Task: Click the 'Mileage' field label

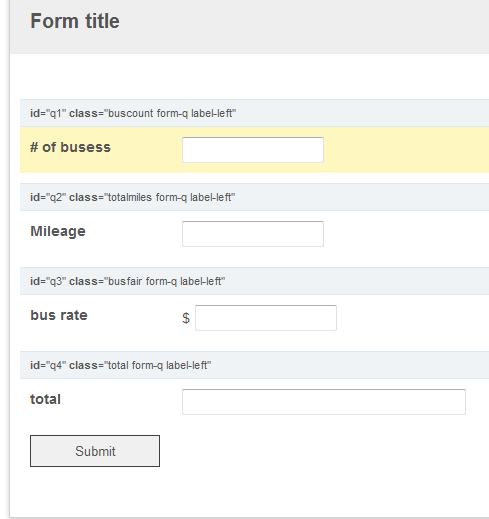Action: click(x=58, y=232)
